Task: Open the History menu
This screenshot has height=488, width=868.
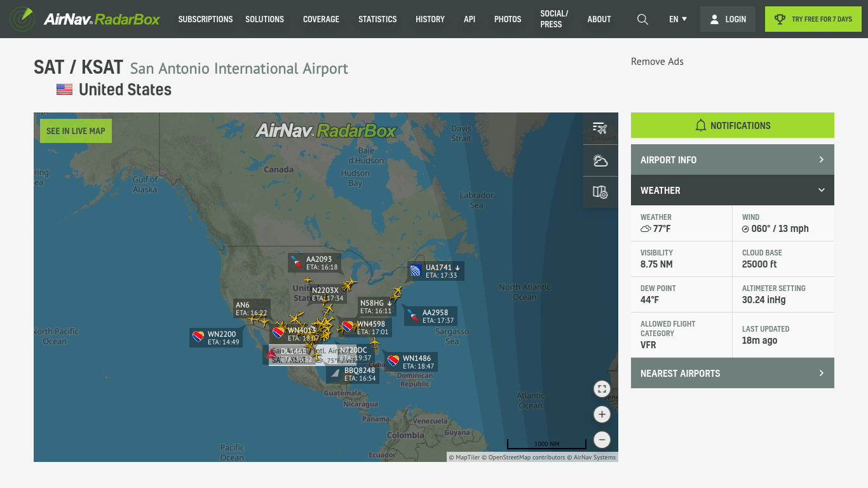Action: click(x=430, y=19)
